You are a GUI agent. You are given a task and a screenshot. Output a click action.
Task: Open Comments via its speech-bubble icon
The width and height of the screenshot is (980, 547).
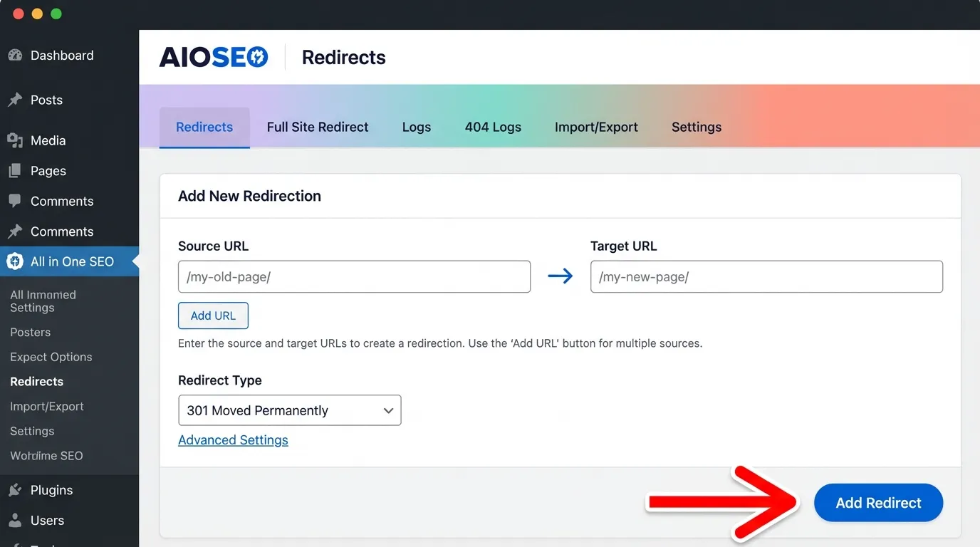[16, 201]
